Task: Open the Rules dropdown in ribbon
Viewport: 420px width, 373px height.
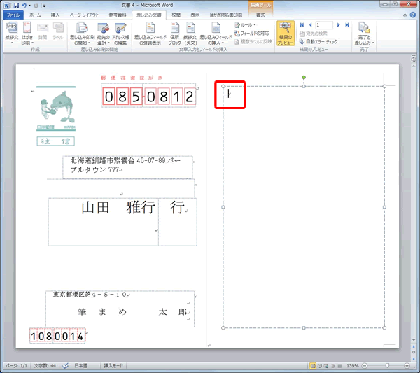Action: click(x=245, y=25)
